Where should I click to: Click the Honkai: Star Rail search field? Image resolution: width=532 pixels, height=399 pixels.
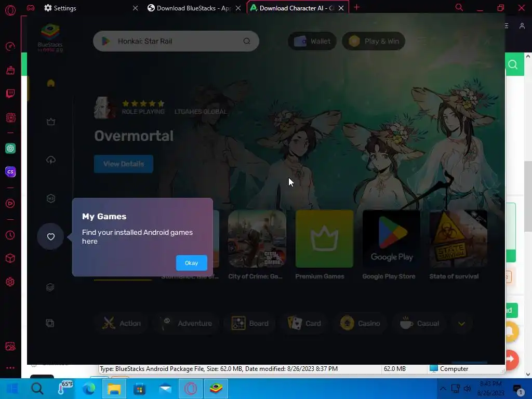176,41
